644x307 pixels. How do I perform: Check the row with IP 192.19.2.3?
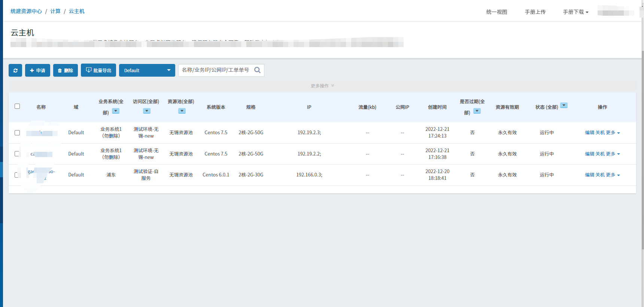[x=17, y=133]
